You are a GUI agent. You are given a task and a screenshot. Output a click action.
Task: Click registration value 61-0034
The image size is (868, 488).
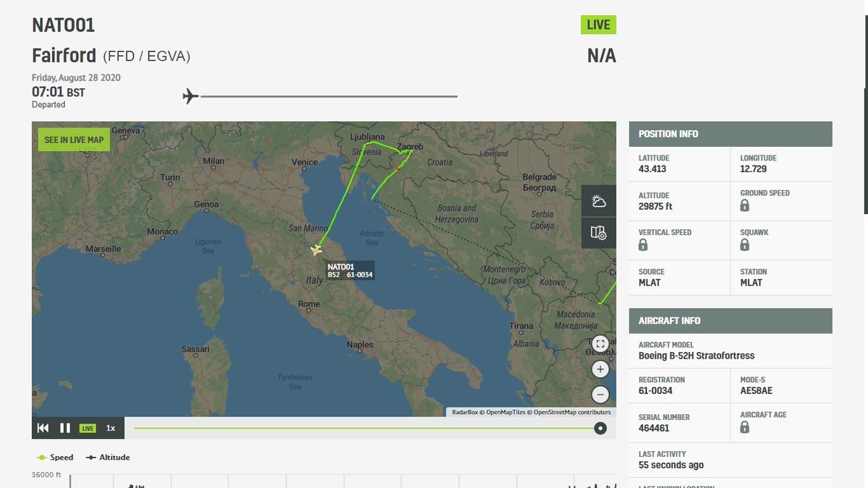coord(655,391)
